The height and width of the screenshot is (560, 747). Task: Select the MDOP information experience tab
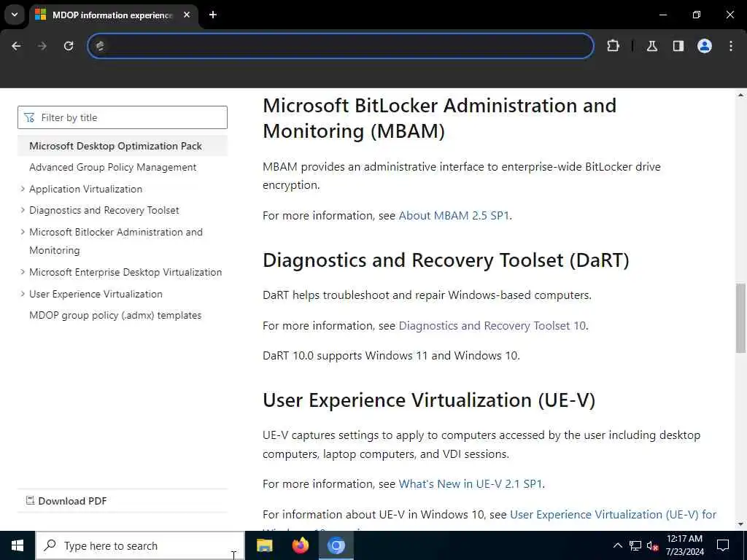pyautogui.click(x=112, y=15)
